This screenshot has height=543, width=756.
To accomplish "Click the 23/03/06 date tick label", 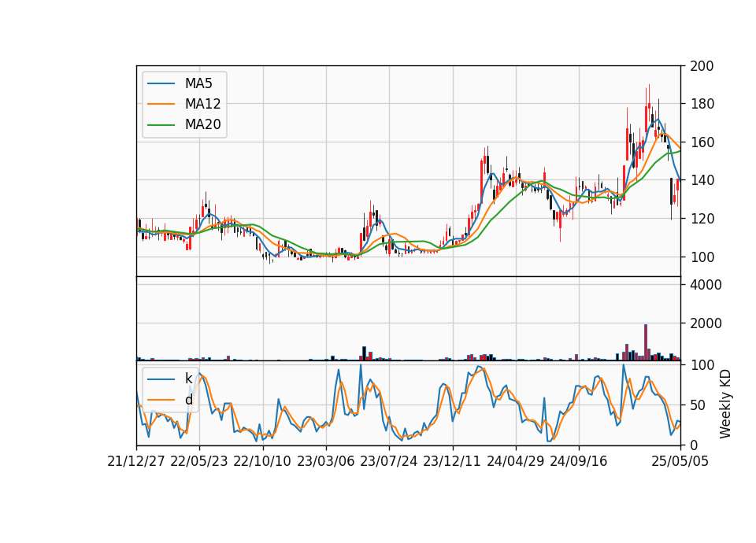I will [325, 461].
